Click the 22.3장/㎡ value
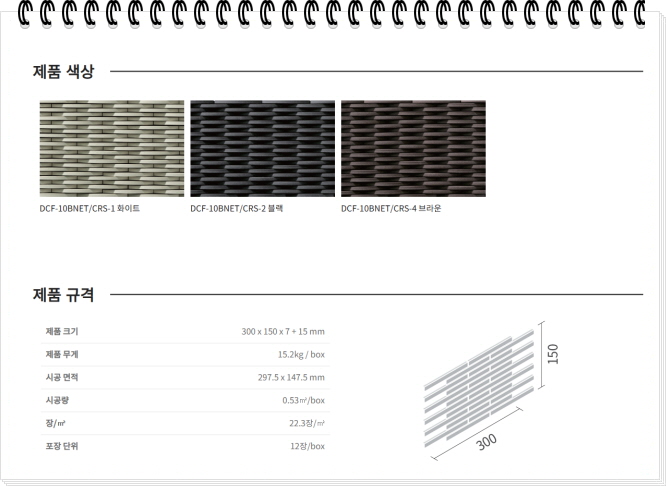The image size is (666, 486). click(306, 423)
